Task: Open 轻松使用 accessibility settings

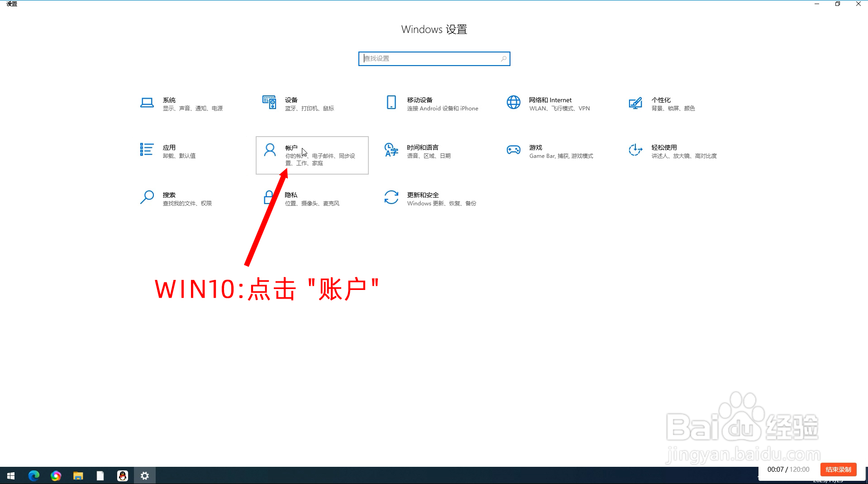Action: (x=670, y=152)
